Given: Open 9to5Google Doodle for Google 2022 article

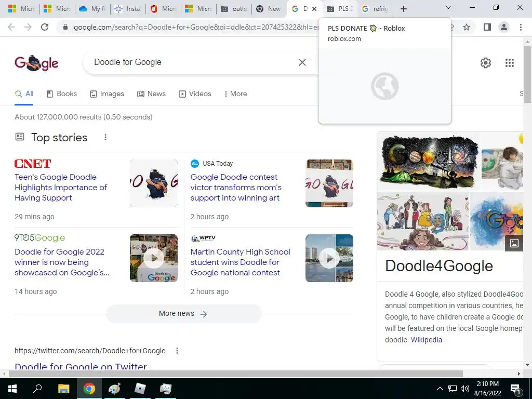Looking at the screenshot, I should (x=62, y=262).
